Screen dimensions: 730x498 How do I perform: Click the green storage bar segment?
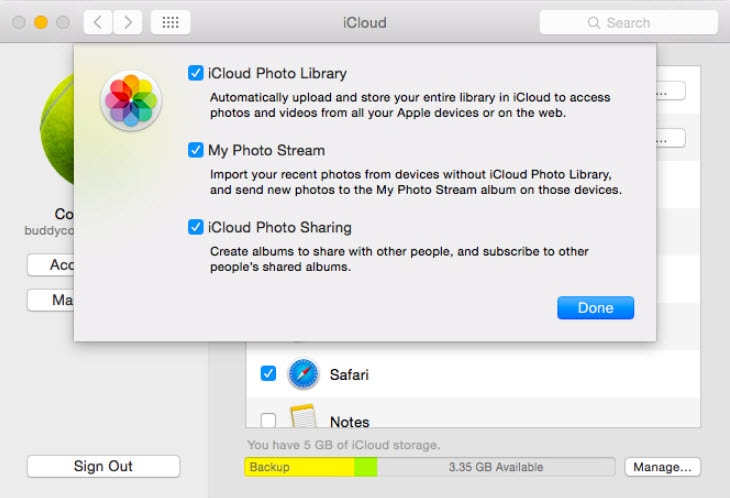[365, 467]
